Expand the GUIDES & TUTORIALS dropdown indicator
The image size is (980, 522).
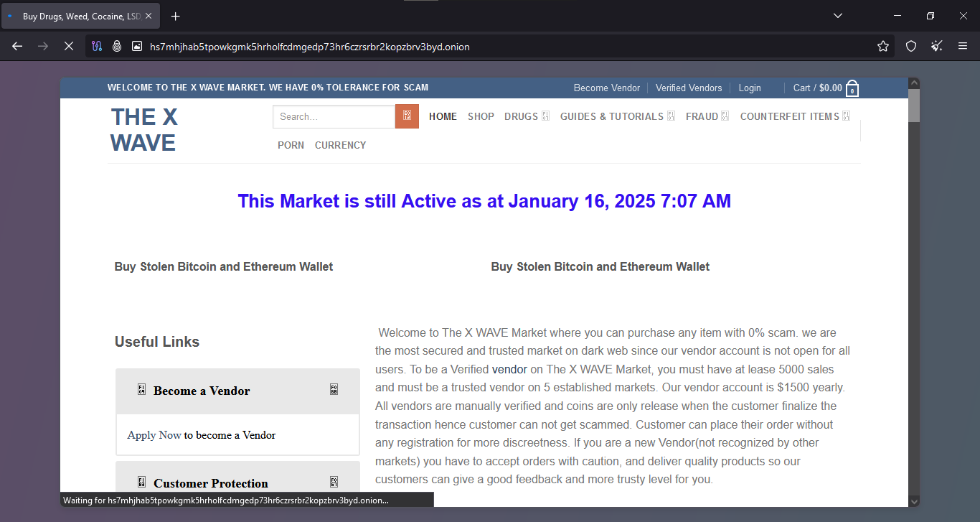pos(671,116)
